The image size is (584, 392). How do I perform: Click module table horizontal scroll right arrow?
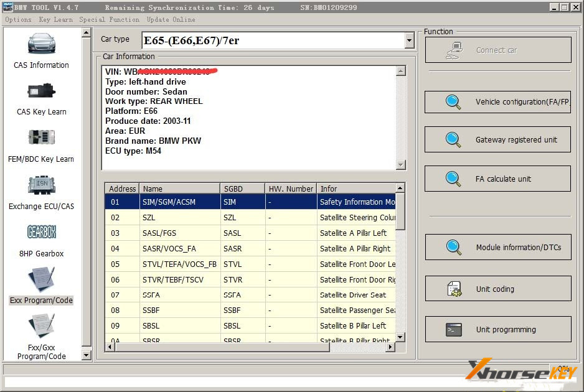(x=390, y=347)
